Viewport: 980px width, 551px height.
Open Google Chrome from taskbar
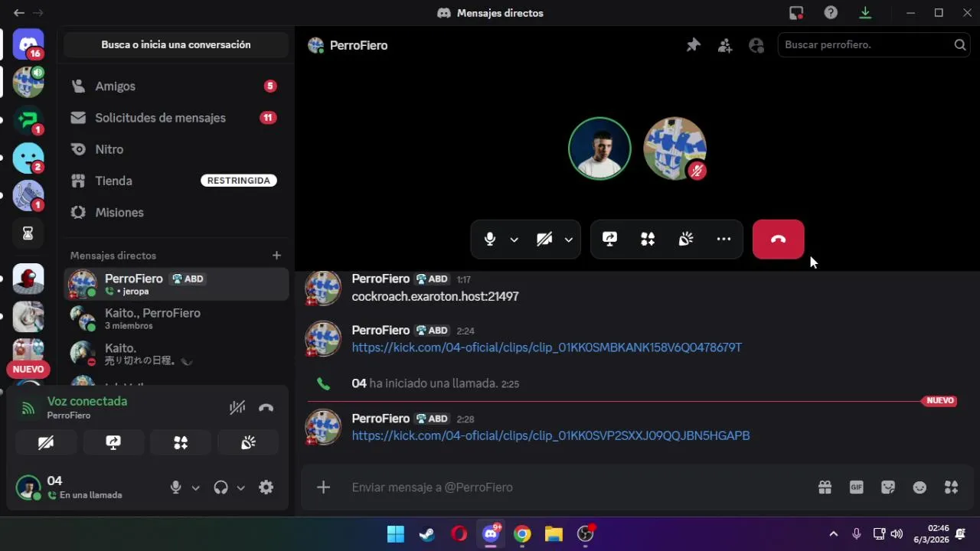click(x=522, y=534)
